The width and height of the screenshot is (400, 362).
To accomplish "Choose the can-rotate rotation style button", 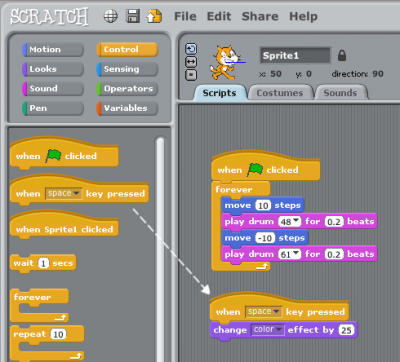I will click(x=191, y=49).
